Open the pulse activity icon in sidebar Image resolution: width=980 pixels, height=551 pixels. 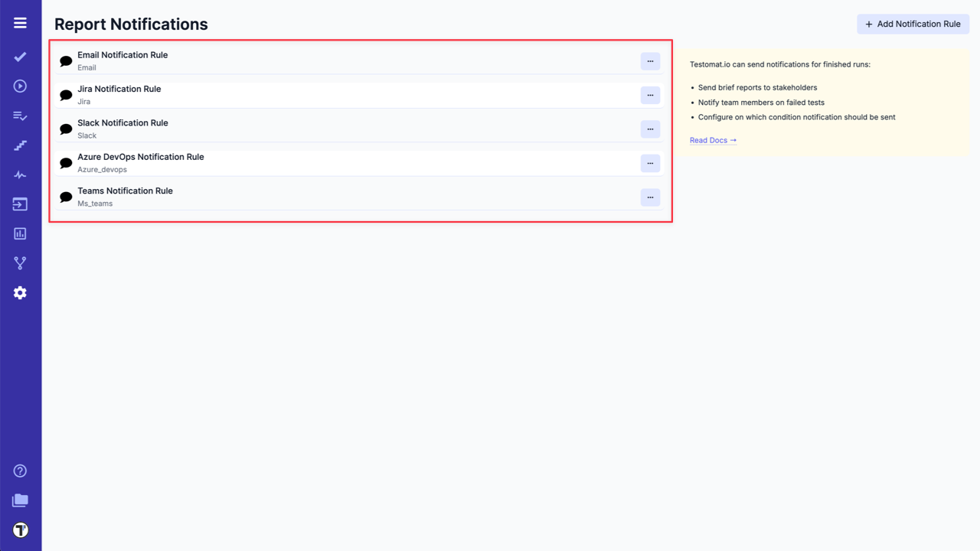(x=20, y=174)
